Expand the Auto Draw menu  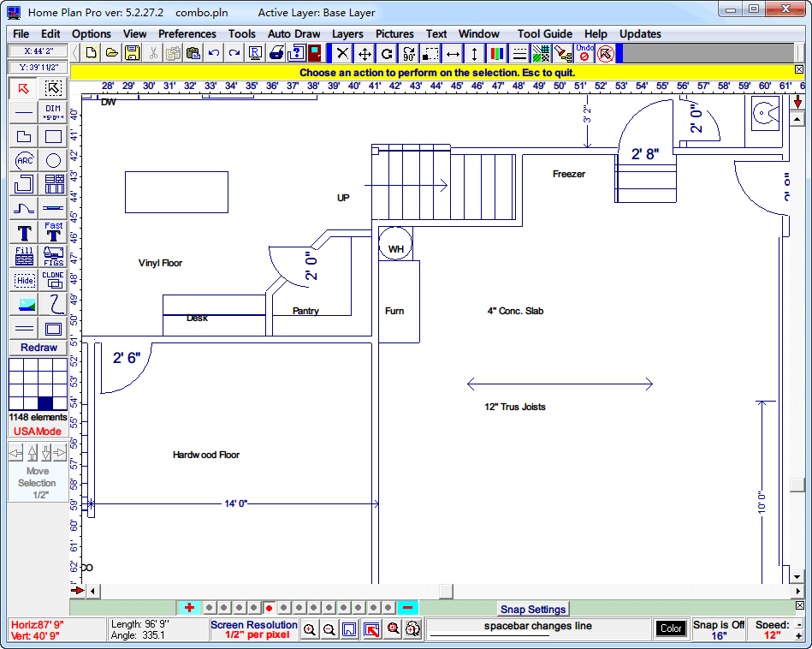click(294, 34)
